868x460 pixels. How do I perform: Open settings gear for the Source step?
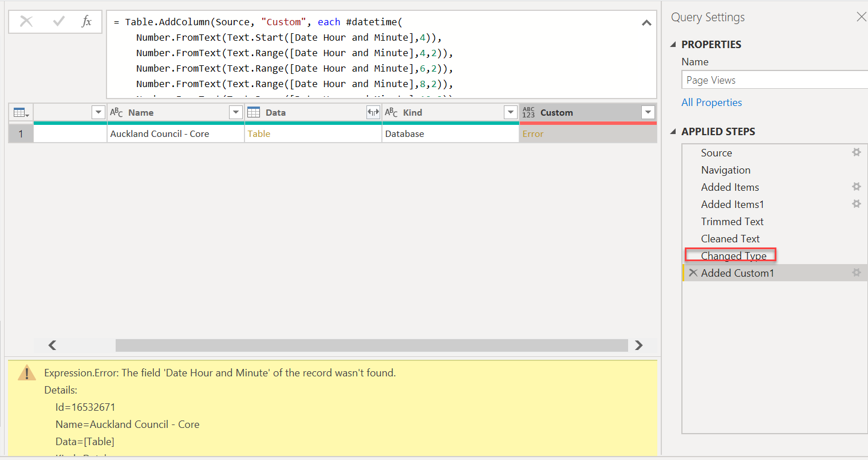click(857, 152)
